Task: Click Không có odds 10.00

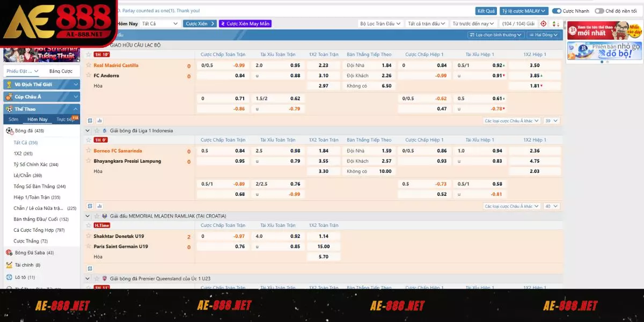Action: (385, 172)
